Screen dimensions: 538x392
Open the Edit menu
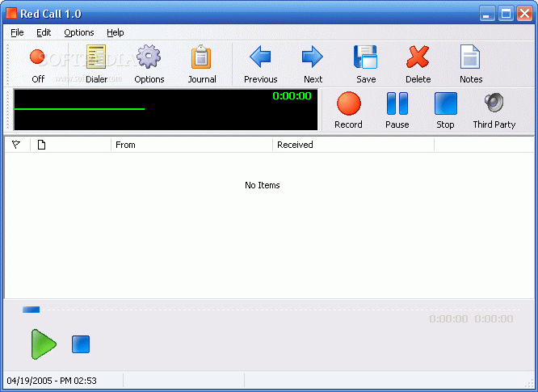tap(44, 32)
